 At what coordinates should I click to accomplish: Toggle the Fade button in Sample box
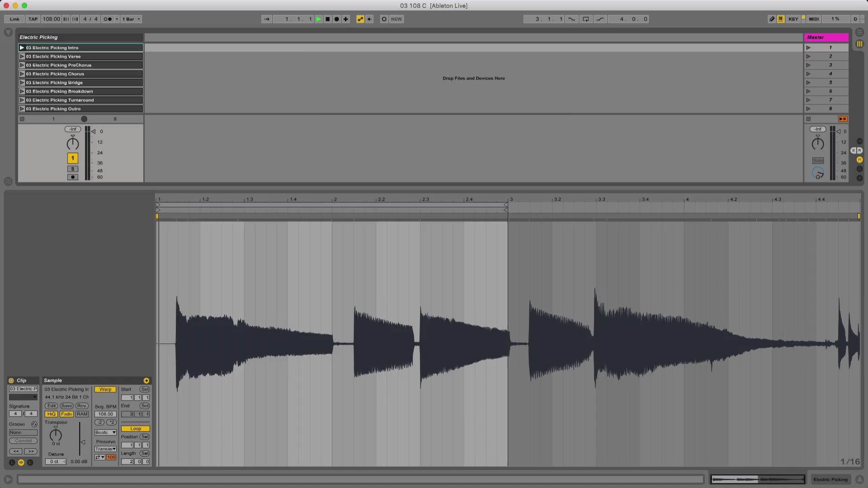(x=66, y=414)
